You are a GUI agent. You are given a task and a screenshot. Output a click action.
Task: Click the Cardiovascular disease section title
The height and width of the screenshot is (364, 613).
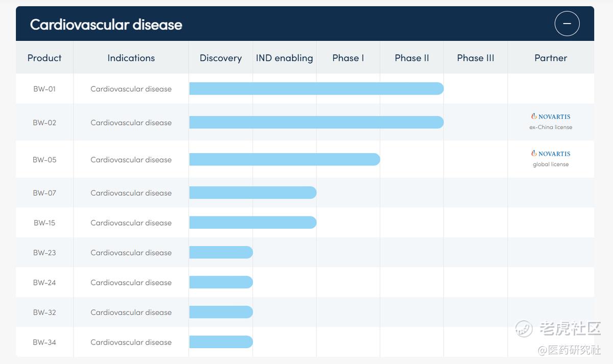pos(106,24)
